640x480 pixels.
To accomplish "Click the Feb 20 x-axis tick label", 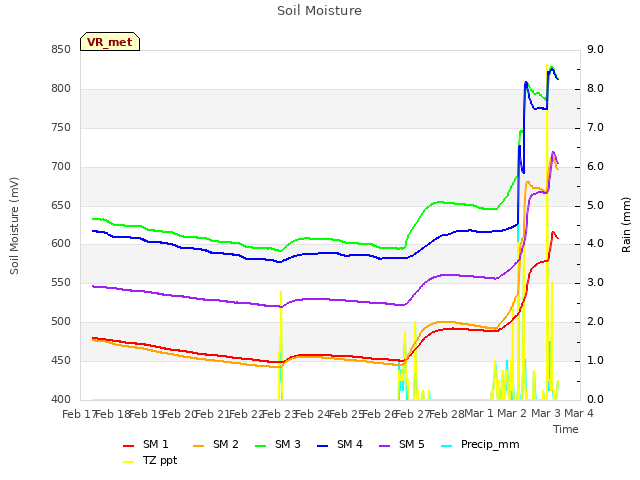I will click(180, 414).
